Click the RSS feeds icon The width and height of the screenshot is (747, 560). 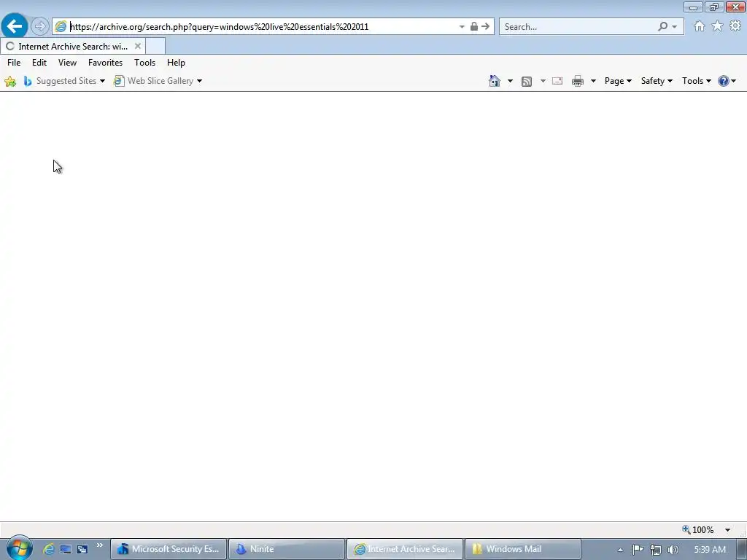click(527, 82)
